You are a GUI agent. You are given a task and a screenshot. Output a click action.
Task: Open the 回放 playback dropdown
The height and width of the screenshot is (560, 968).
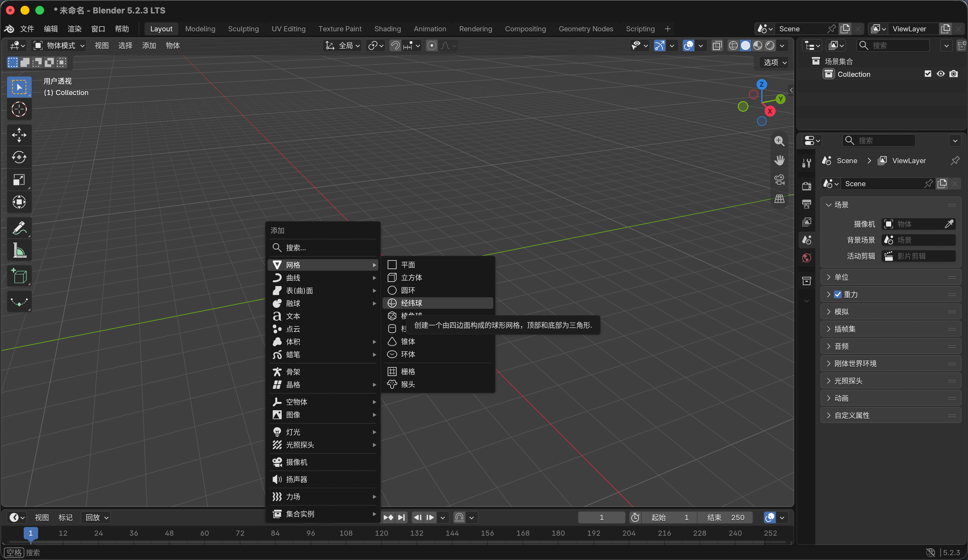coord(96,517)
